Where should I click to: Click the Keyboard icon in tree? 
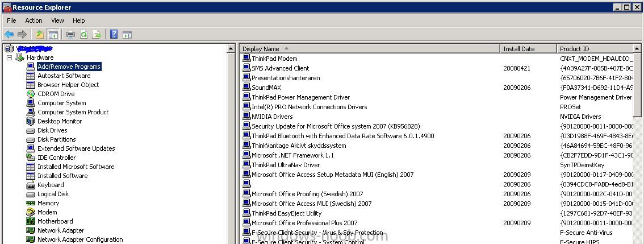coord(31,185)
